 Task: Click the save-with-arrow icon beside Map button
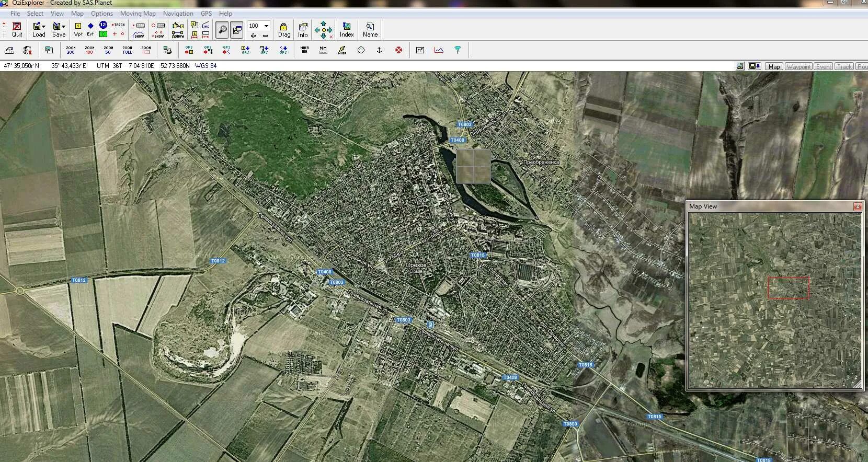pyautogui.click(x=754, y=66)
